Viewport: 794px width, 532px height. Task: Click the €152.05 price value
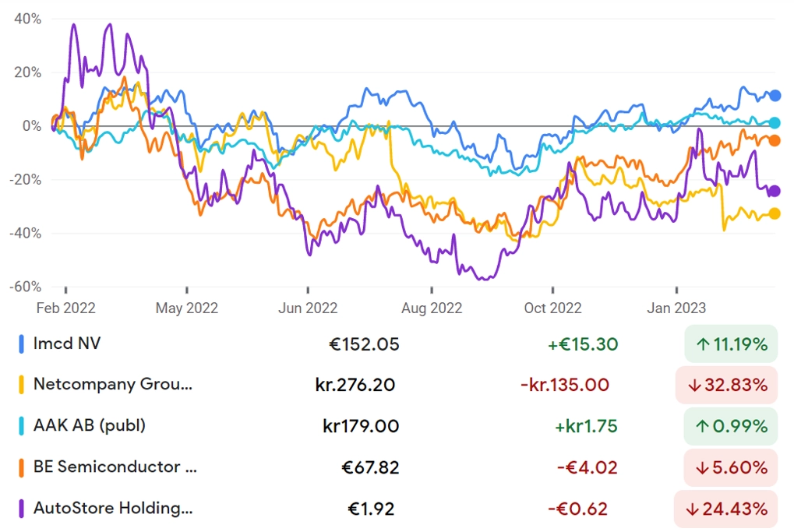[x=364, y=344]
